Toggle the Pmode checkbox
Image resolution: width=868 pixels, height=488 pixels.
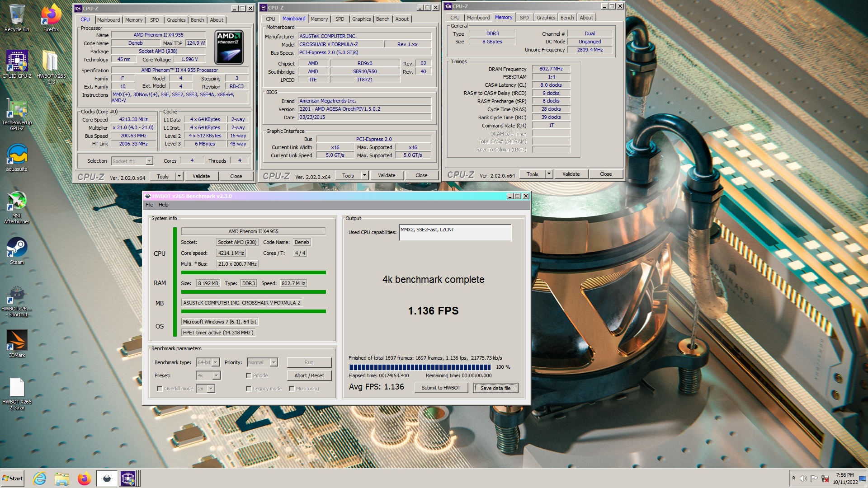point(249,375)
